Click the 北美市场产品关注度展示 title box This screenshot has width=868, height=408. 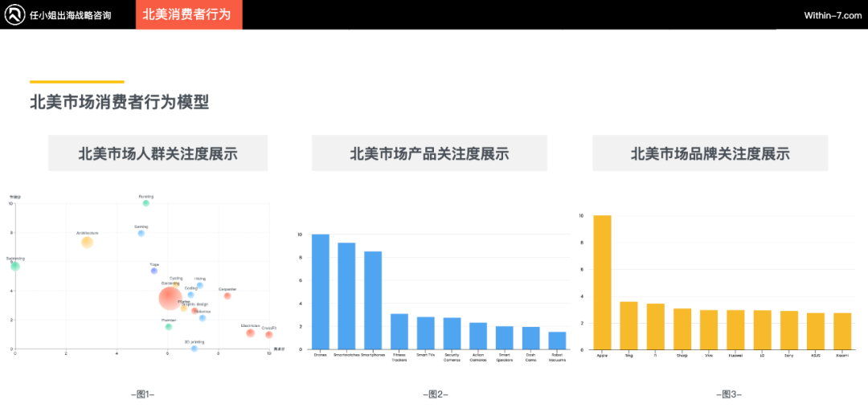(x=429, y=153)
